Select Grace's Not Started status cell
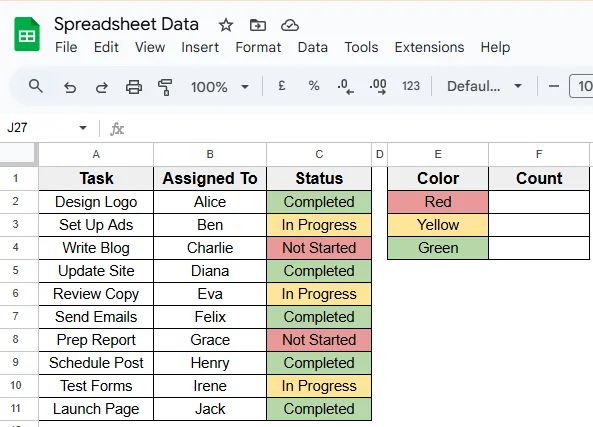 point(319,340)
